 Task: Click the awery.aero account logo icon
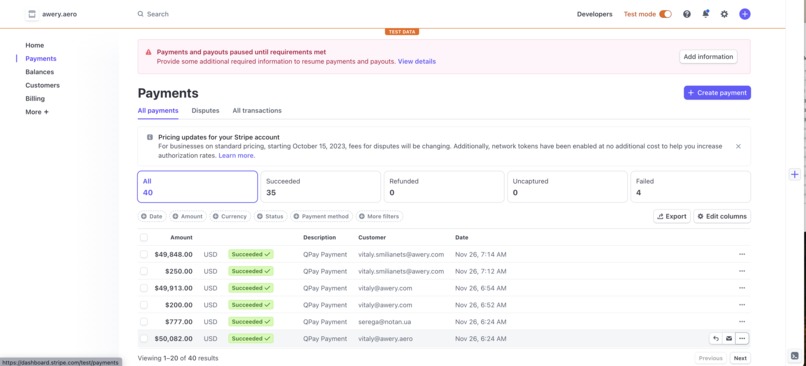click(x=32, y=14)
